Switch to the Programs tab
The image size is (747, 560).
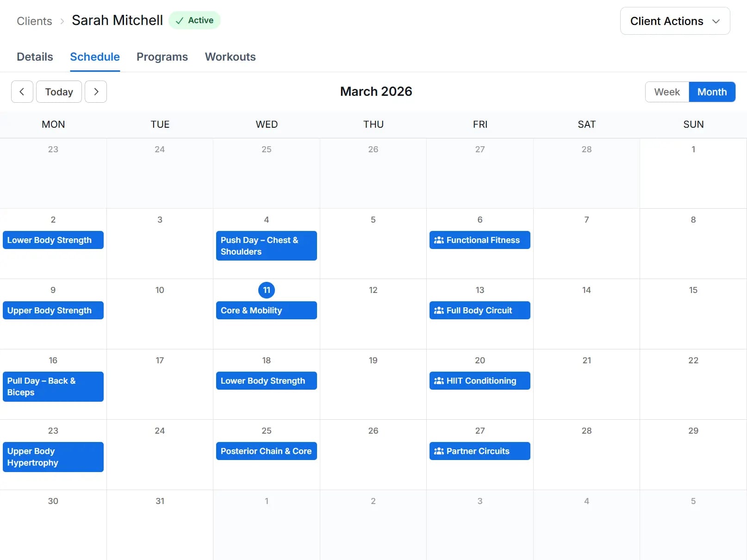(162, 56)
